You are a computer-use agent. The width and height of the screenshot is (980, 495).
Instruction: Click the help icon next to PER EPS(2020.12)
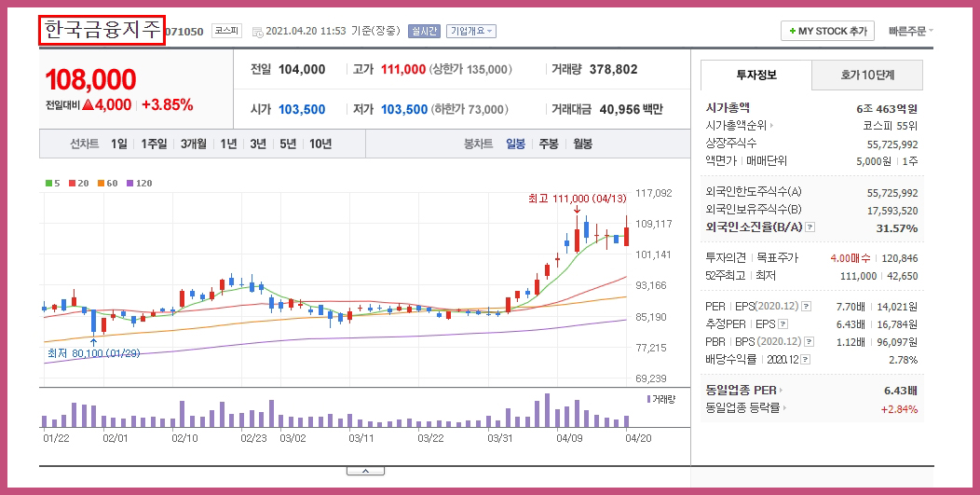pos(806,307)
